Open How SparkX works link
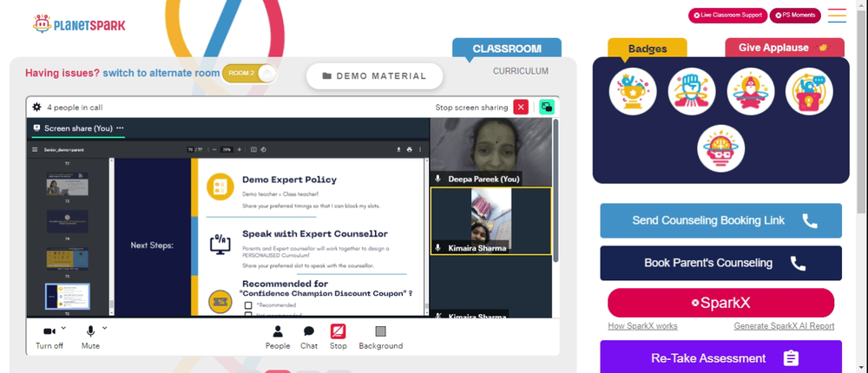This screenshot has width=868, height=373. point(642,326)
